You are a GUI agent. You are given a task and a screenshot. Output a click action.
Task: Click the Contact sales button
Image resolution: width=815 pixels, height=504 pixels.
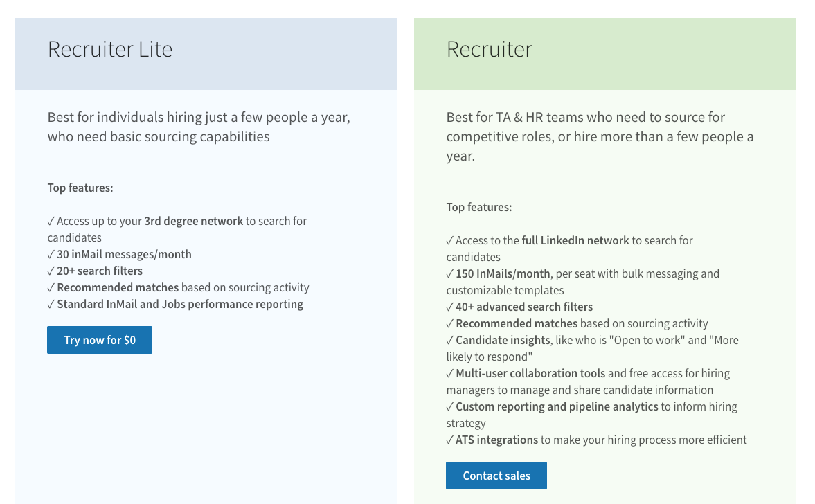coord(496,476)
